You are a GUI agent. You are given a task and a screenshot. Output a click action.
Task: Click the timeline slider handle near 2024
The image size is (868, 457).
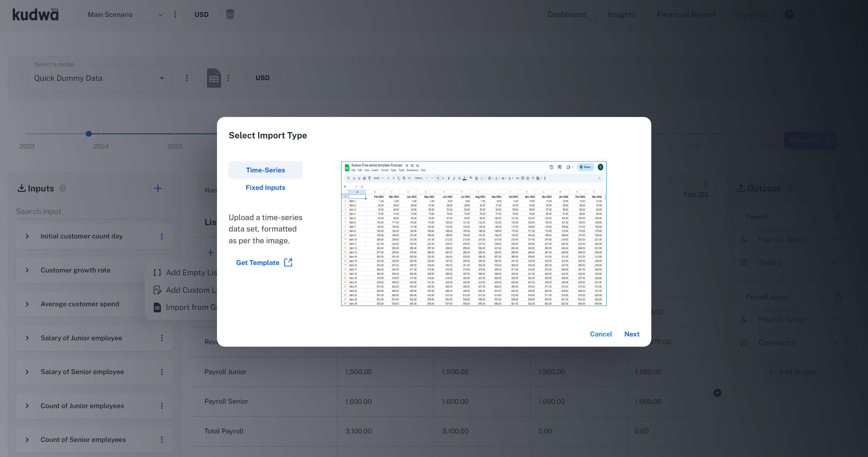coord(89,134)
